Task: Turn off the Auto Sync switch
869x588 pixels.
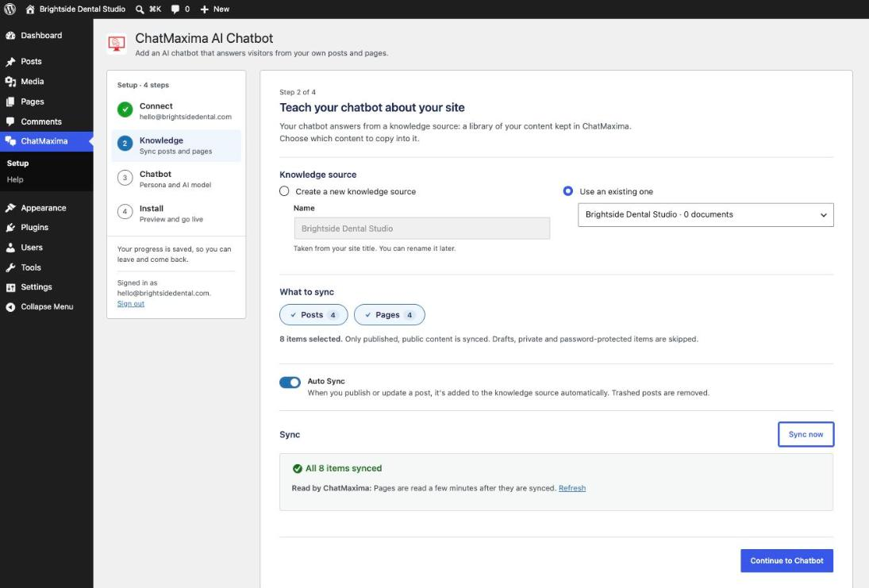Action: pos(290,382)
